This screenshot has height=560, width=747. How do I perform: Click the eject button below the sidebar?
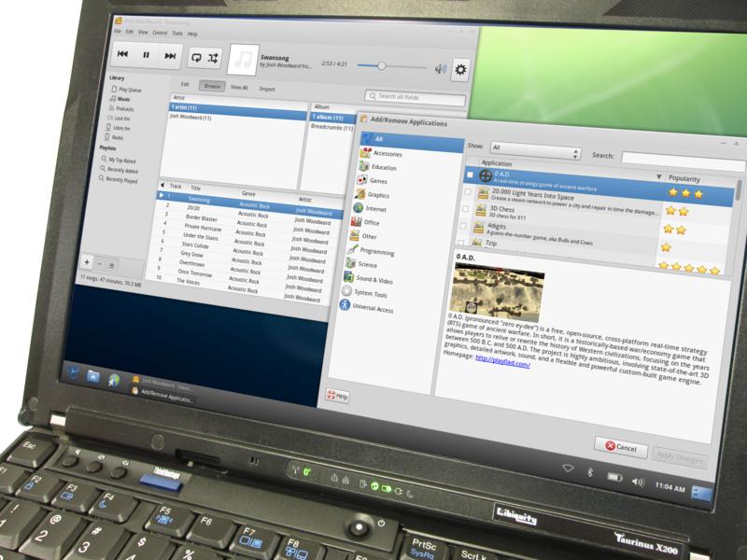pyautogui.click(x=111, y=265)
